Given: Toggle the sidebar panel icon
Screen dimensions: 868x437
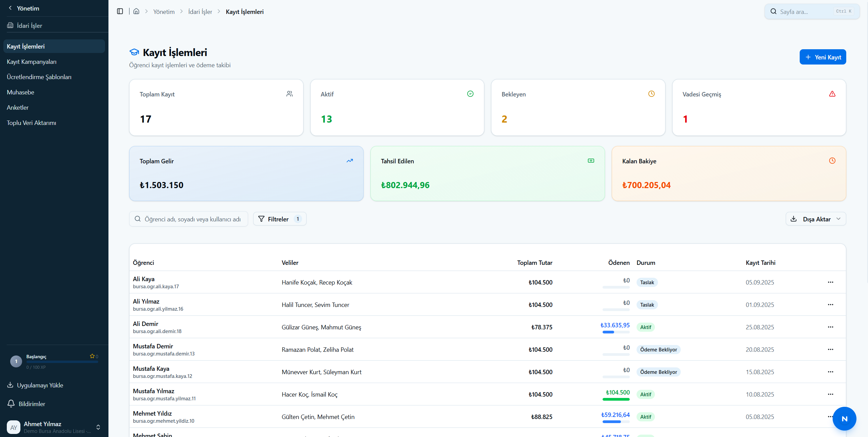Looking at the screenshot, I should tap(120, 11).
